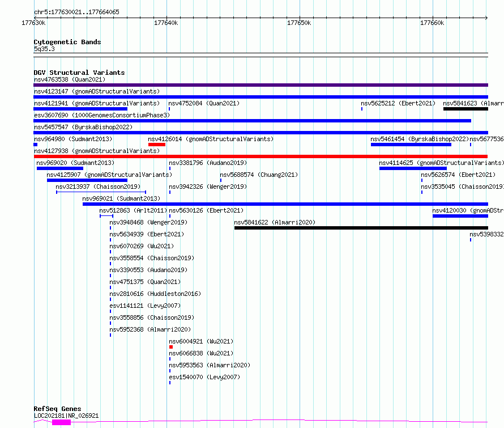Viewport: 504px width, 428px height.
Task: Click nsv5457547 (ByrskaBishop2022) label
Action: coord(83,127)
